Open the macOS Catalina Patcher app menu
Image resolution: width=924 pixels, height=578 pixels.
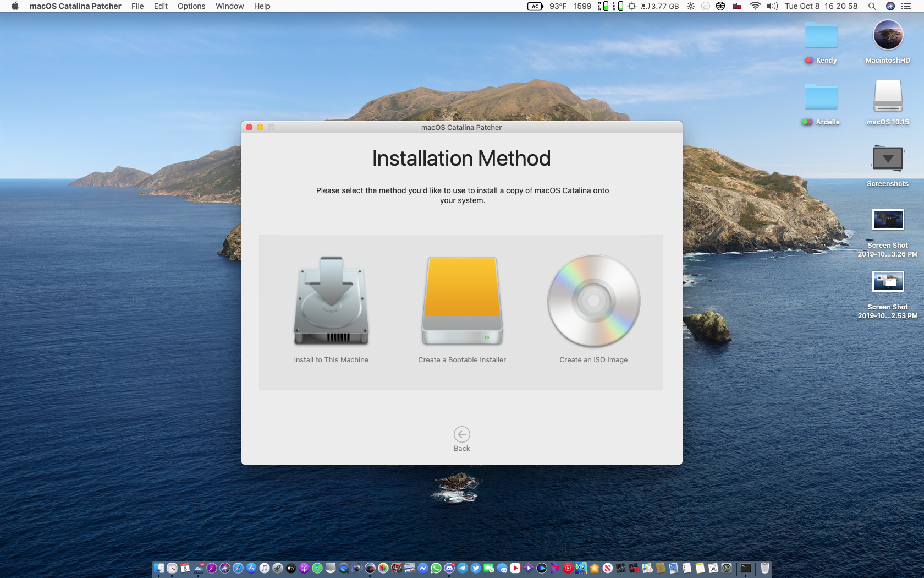tap(75, 6)
